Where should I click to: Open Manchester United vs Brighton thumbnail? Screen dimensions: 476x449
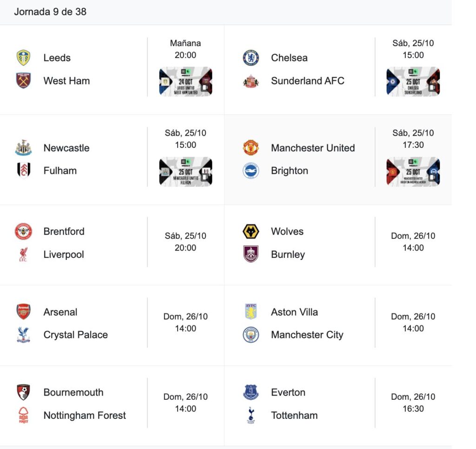coord(413,172)
